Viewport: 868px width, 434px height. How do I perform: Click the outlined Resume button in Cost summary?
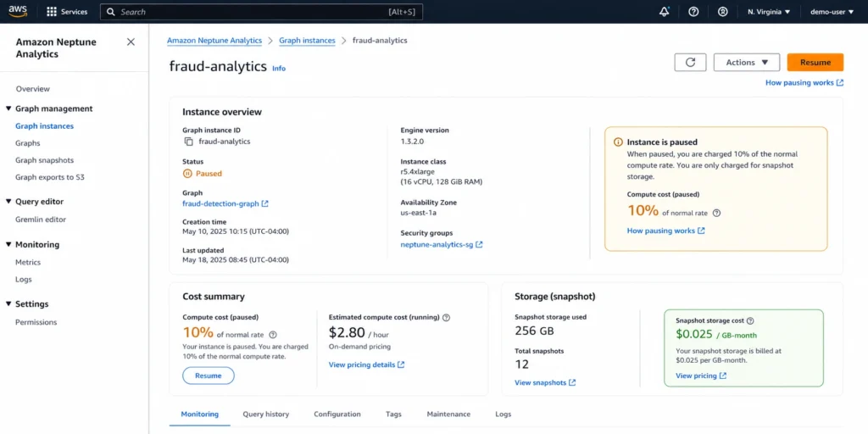(209, 376)
